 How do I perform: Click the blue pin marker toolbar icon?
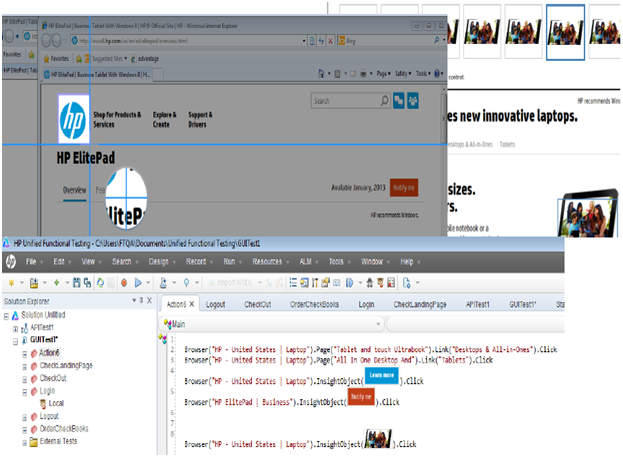coord(186,282)
